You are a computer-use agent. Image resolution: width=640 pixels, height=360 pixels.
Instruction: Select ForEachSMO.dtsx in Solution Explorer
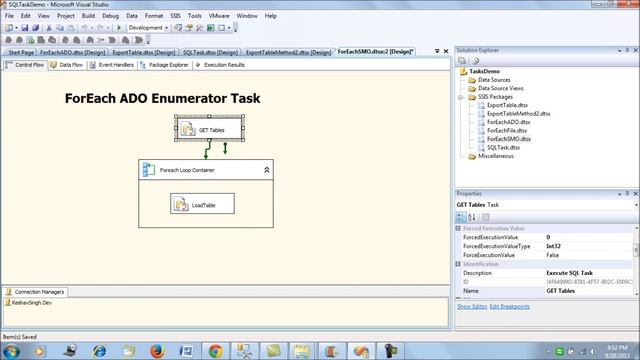[x=509, y=139]
